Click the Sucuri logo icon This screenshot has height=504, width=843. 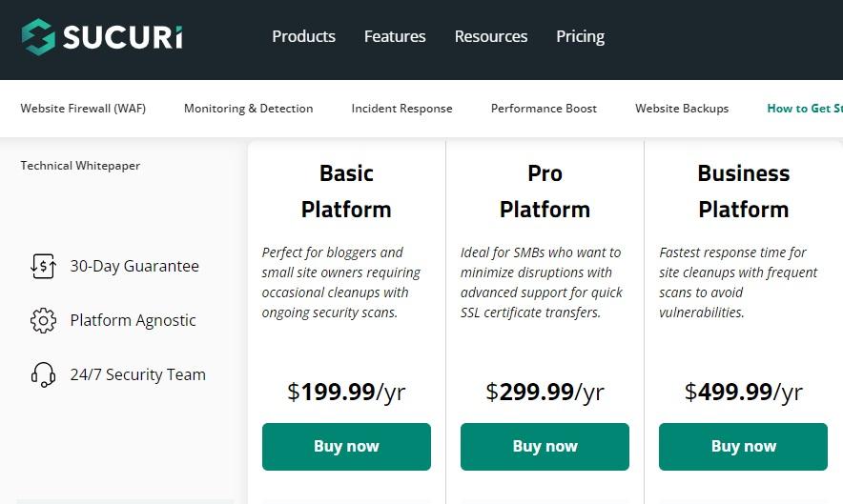39,36
